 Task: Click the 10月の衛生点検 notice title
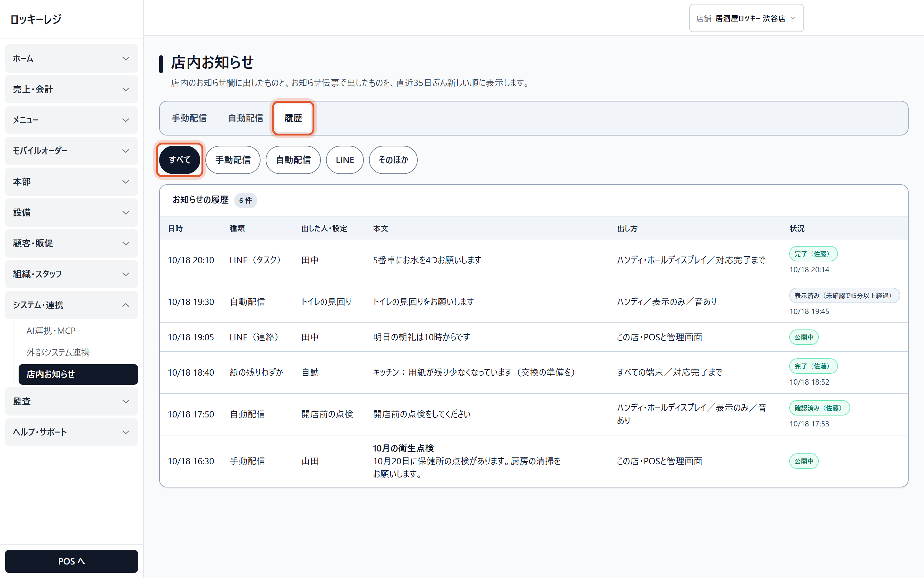tap(403, 448)
